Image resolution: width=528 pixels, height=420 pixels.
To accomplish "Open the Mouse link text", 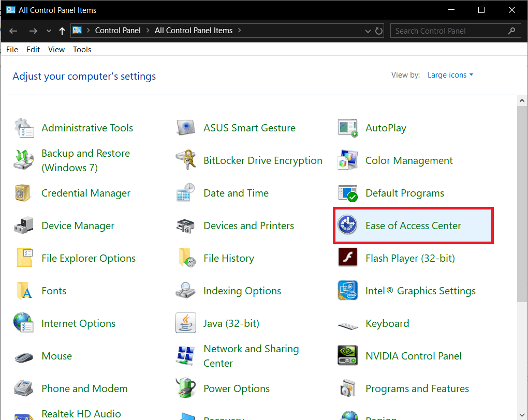I will click(56, 356).
